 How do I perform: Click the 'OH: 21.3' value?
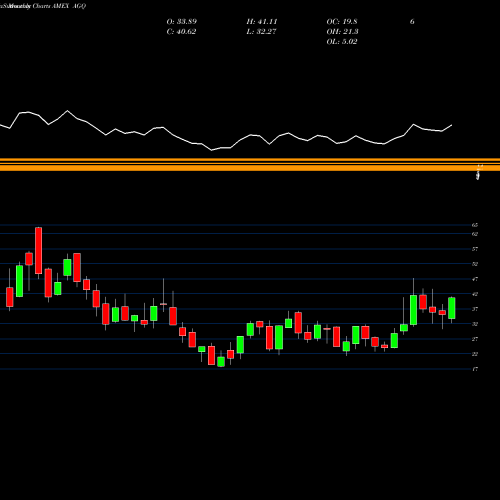click(342, 32)
